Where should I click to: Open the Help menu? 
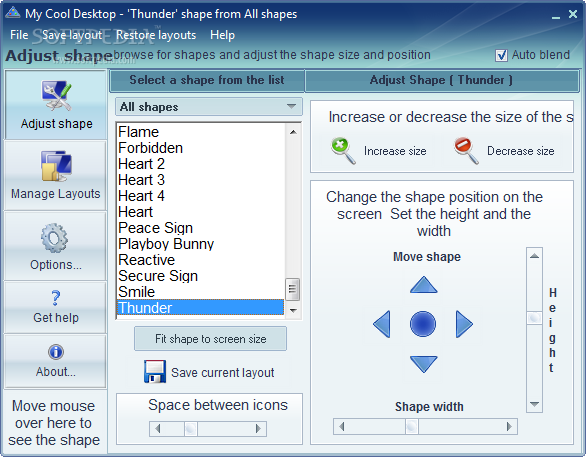(x=222, y=35)
